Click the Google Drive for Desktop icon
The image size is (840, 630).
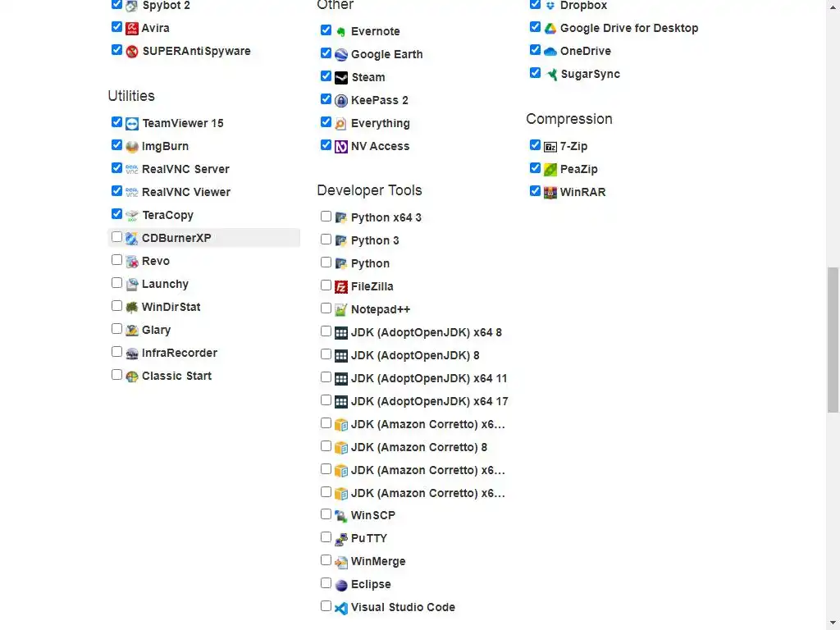coord(550,29)
